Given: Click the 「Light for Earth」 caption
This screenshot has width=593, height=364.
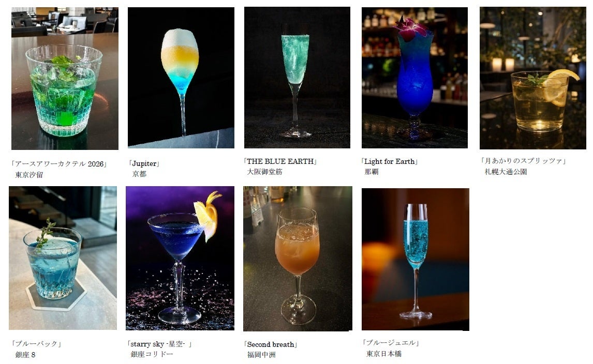Looking at the screenshot, I should pyautogui.click(x=390, y=161).
